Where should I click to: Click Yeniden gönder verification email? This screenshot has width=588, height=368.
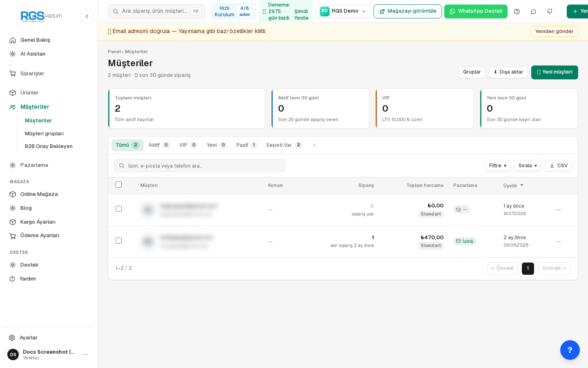coord(555,31)
